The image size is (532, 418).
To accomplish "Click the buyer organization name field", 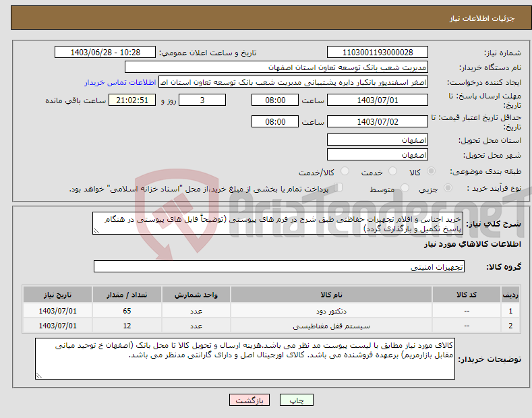I will [276, 67].
